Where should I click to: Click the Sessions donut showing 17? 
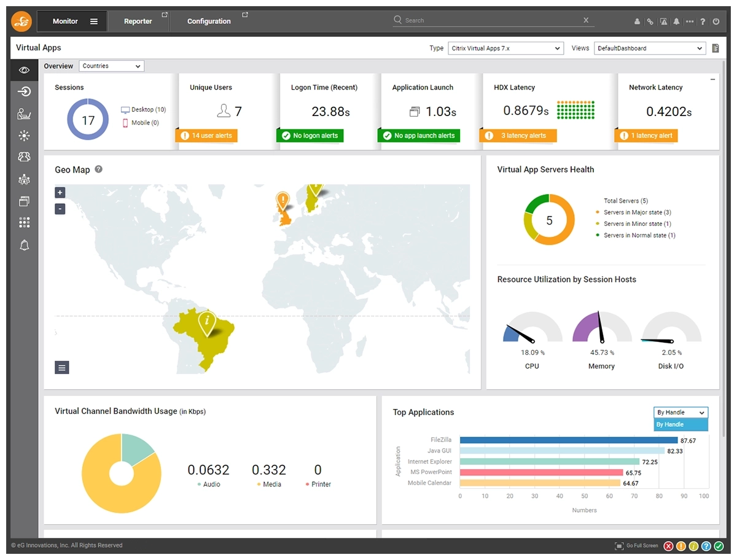[88, 120]
